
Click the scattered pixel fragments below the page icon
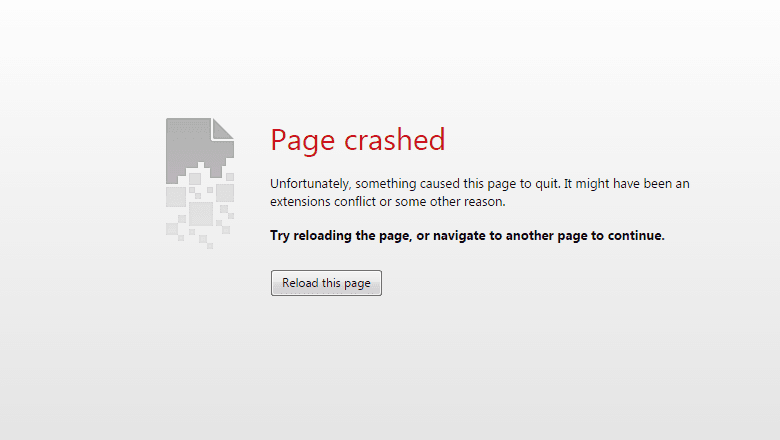[200, 211]
